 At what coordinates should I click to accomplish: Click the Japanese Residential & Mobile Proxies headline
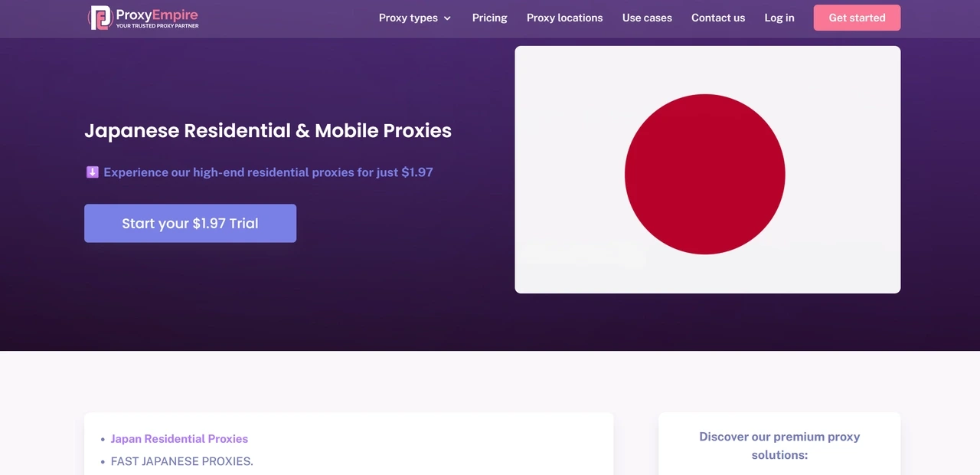pyautogui.click(x=268, y=130)
